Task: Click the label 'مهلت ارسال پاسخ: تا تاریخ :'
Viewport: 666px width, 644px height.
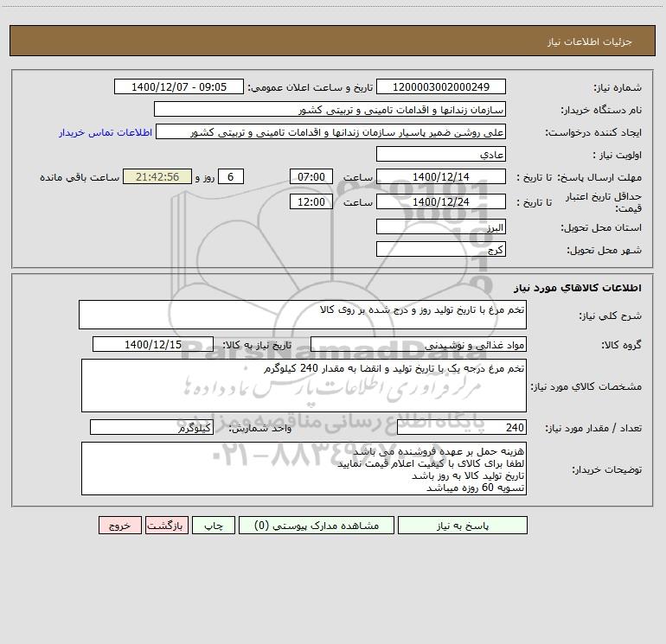Action: pos(580,177)
